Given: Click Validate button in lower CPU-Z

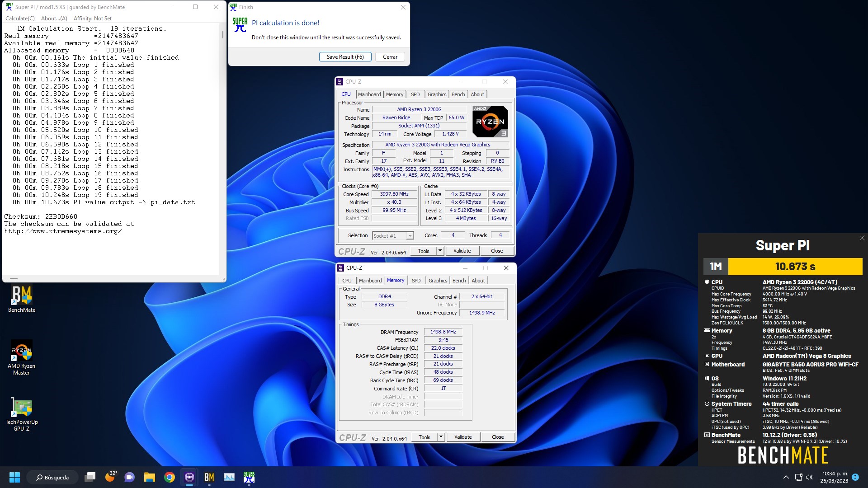Looking at the screenshot, I should 463,437.
